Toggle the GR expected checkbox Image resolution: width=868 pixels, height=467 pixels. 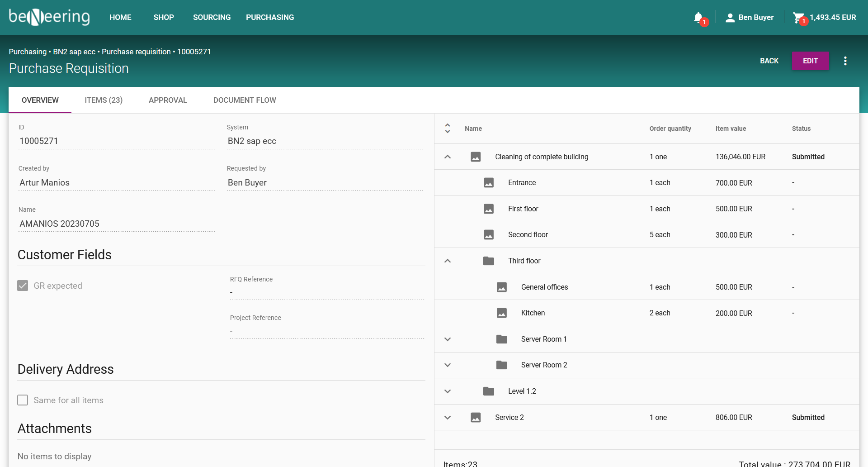click(x=23, y=286)
